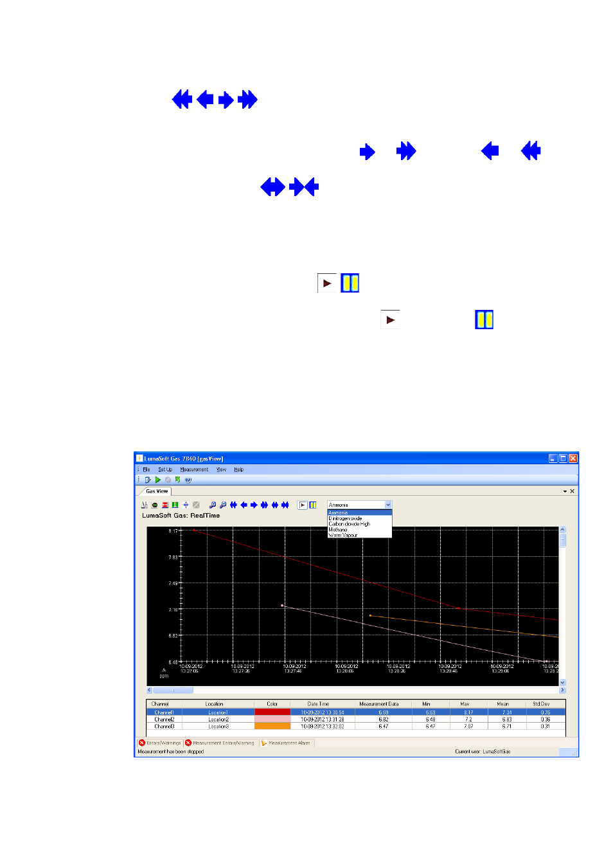Click the yellow pause button in the Gas View toolbar

[313, 505]
